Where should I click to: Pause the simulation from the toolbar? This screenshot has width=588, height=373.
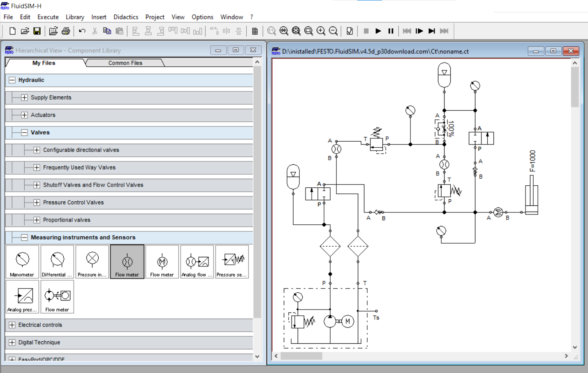coord(391,31)
